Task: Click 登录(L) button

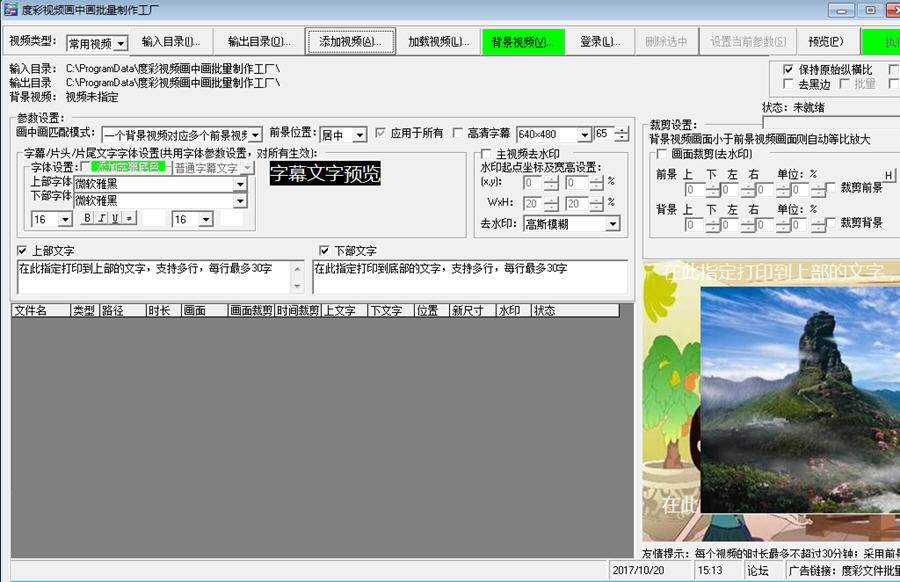Action: pyautogui.click(x=600, y=41)
